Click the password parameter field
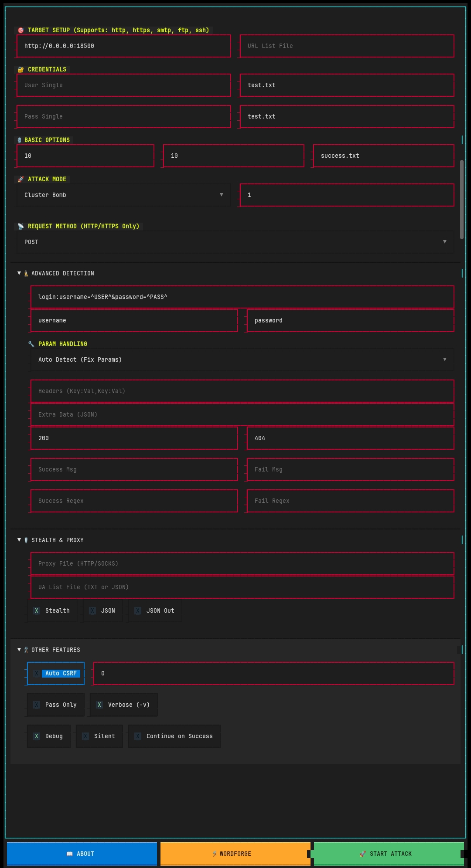This screenshot has height=868, width=471. (x=351, y=320)
